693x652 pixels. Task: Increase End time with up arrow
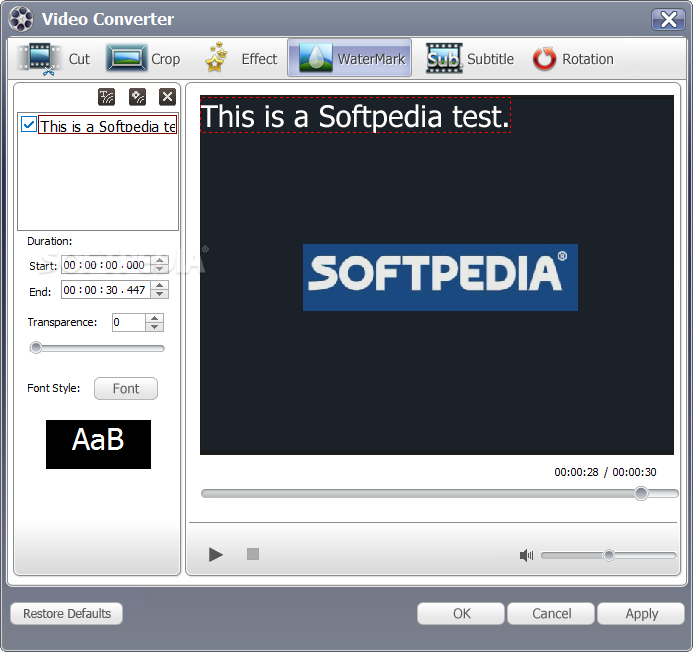tap(160, 286)
